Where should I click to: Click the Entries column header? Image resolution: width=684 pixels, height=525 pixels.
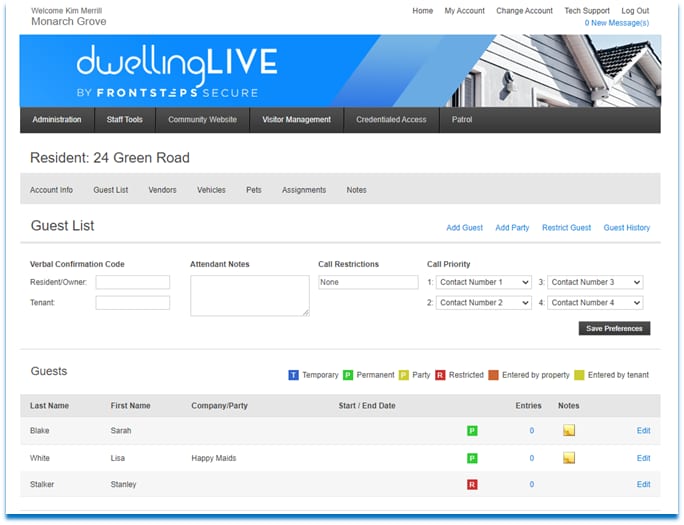[x=528, y=406]
